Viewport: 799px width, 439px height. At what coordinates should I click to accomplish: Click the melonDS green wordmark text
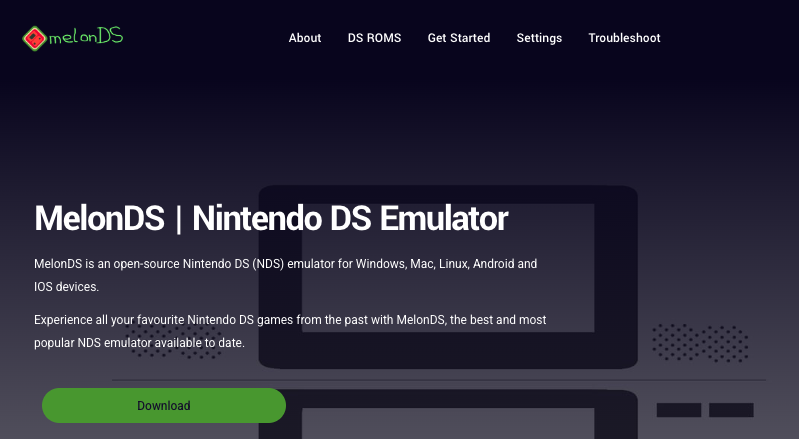86,37
